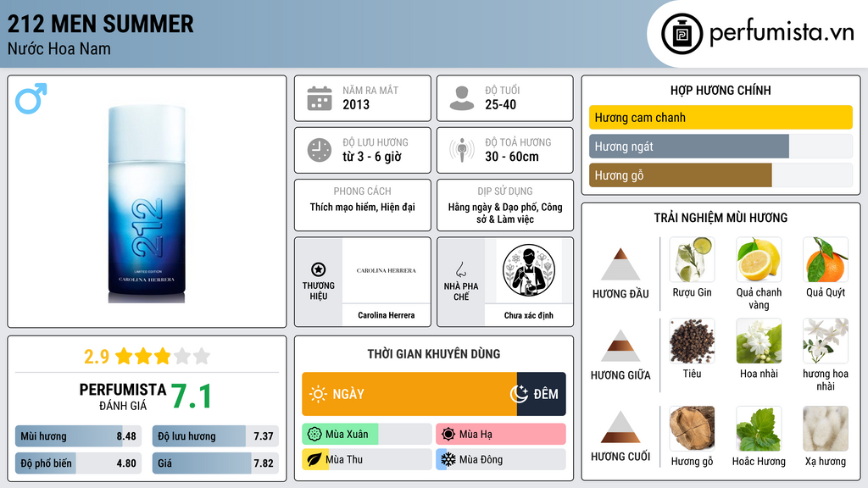This screenshot has width=868, height=488.
Task: Click the flower icon for Mùa Xuân
Action: coord(314,435)
